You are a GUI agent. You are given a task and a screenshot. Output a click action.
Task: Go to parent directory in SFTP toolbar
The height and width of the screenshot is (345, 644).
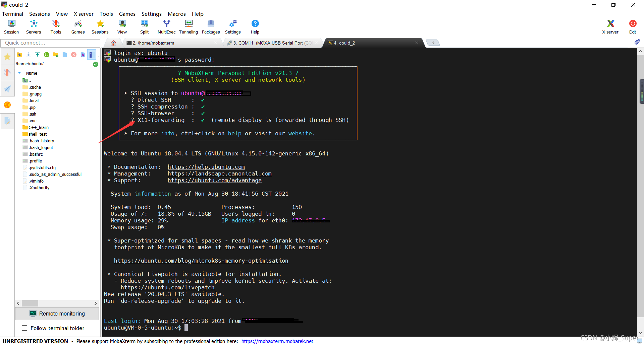[19, 55]
